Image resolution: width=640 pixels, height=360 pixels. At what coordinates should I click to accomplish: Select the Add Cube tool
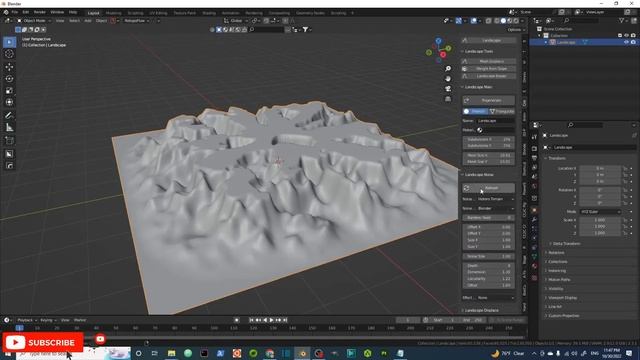tap(9, 141)
